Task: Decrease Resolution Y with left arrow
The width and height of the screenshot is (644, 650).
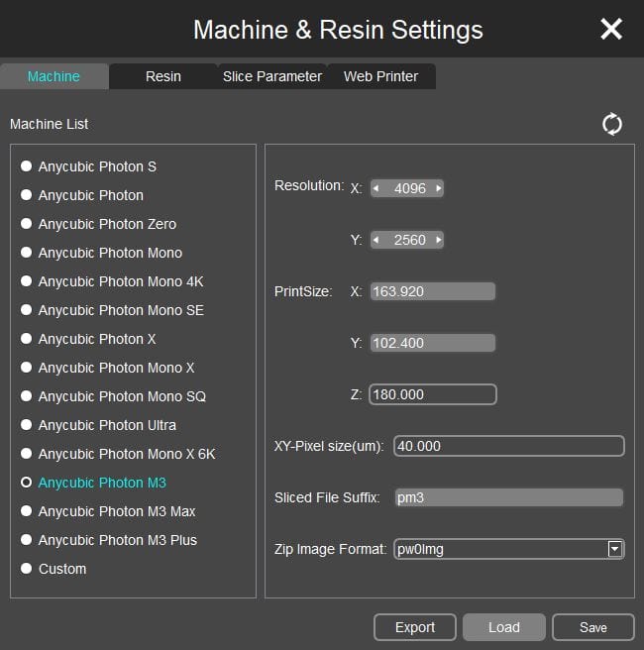Action: [376, 240]
